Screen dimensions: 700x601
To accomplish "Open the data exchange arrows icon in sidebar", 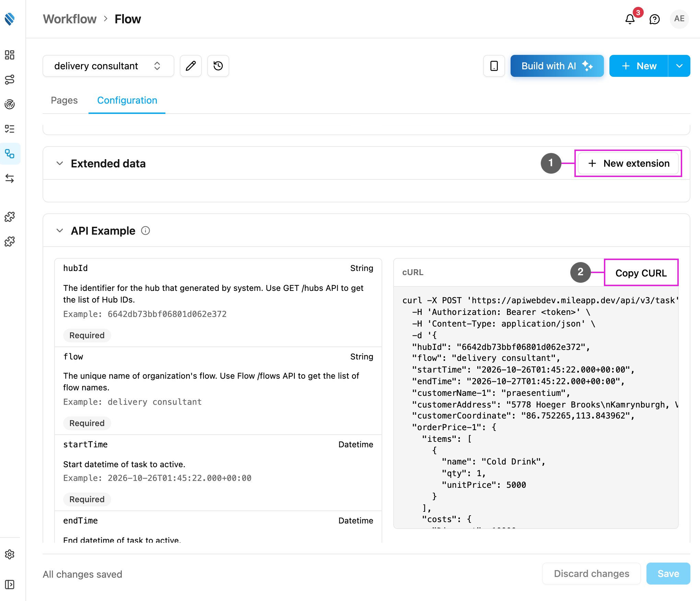I will [10, 178].
